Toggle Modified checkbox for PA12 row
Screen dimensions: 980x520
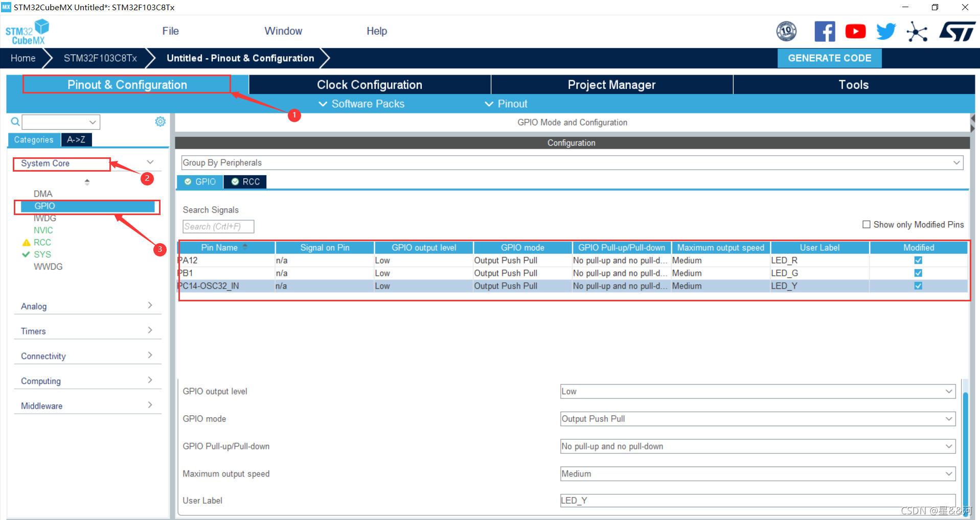pos(918,261)
